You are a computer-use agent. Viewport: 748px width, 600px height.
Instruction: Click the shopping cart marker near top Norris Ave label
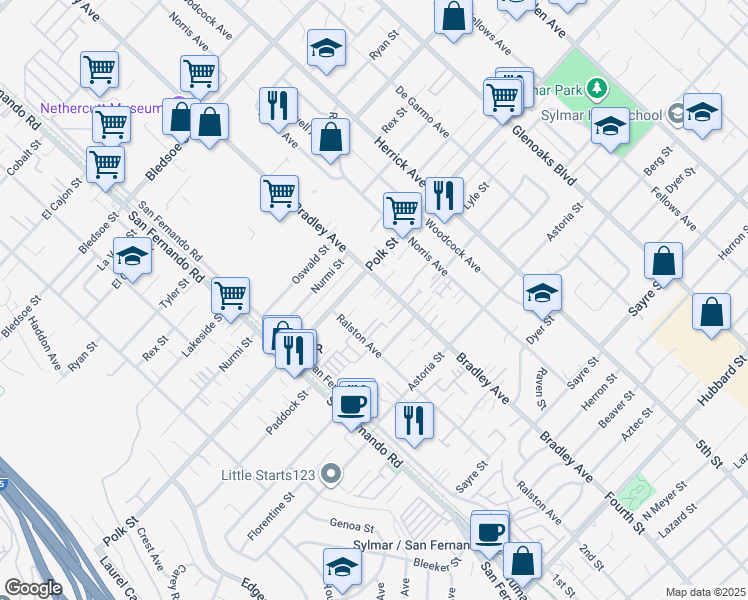(x=199, y=74)
